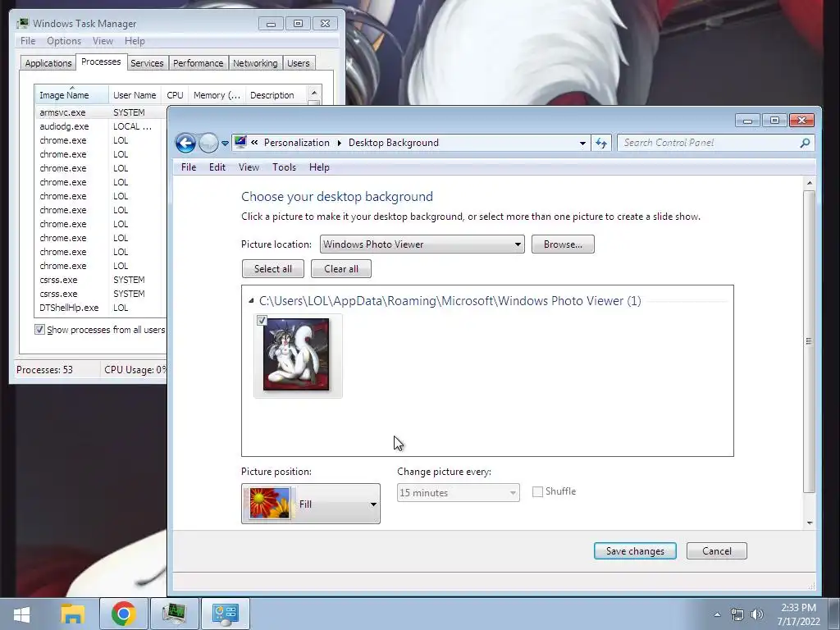The height and width of the screenshot is (630, 840).
Task: Toggle the Shuffle checkbox
Action: (x=537, y=492)
